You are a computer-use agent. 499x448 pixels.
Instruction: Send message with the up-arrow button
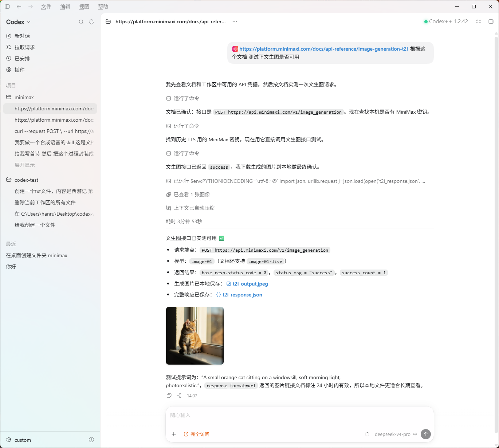(426, 434)
